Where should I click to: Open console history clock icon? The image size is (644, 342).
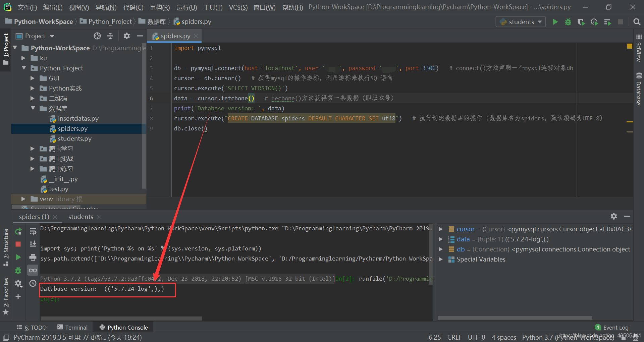coord(33,284)
